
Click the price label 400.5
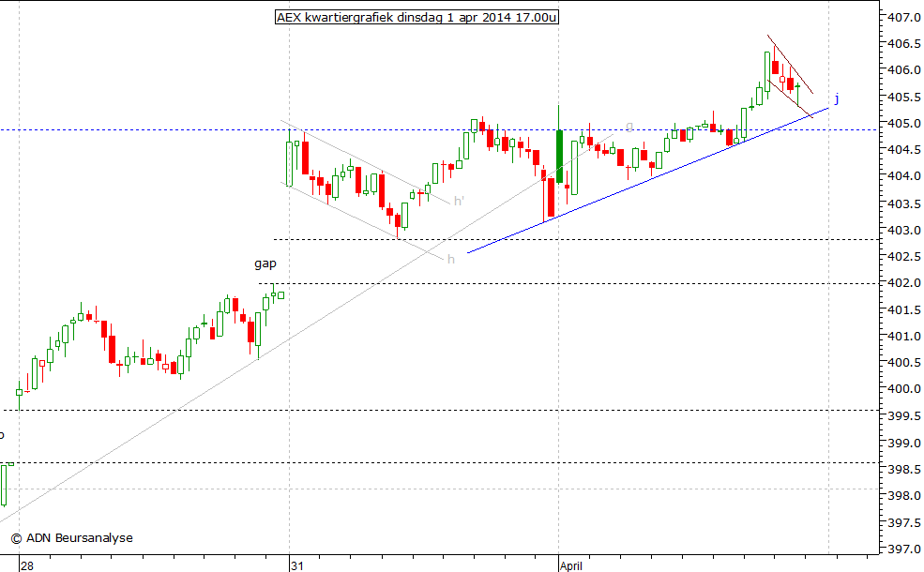pyautogui.click(x=904, y=363)
